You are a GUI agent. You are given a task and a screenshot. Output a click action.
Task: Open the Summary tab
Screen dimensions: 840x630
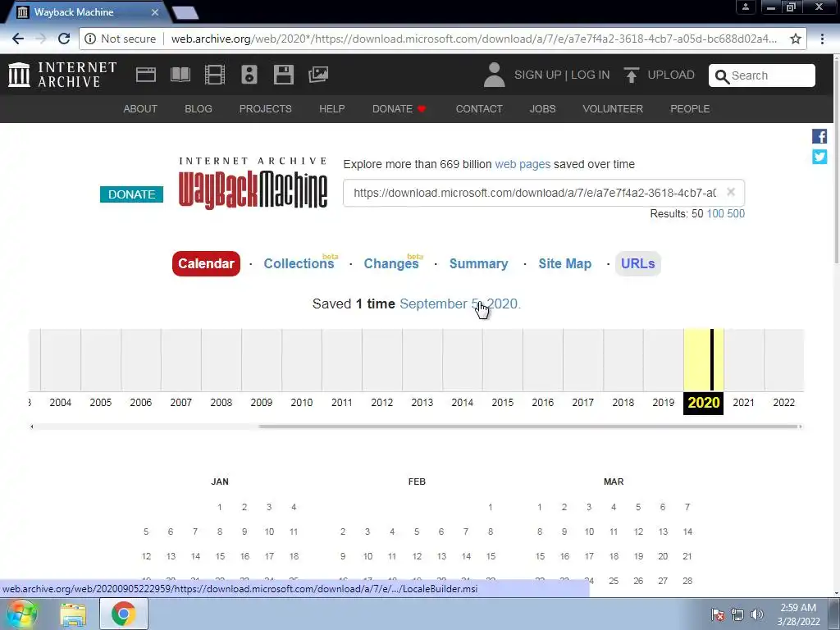coord(478,263)
